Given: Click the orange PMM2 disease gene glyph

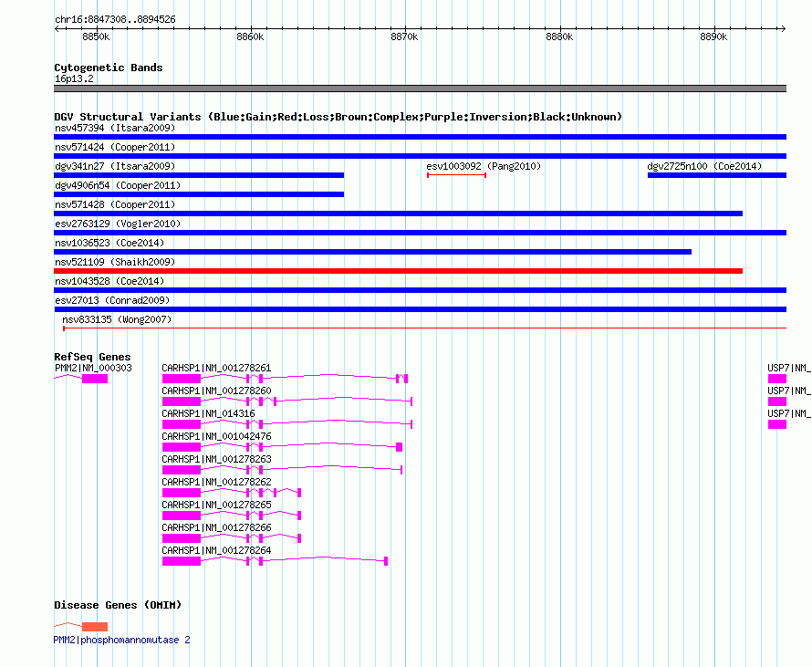Looking at the screenshot, I should click(x=95, y=627).
